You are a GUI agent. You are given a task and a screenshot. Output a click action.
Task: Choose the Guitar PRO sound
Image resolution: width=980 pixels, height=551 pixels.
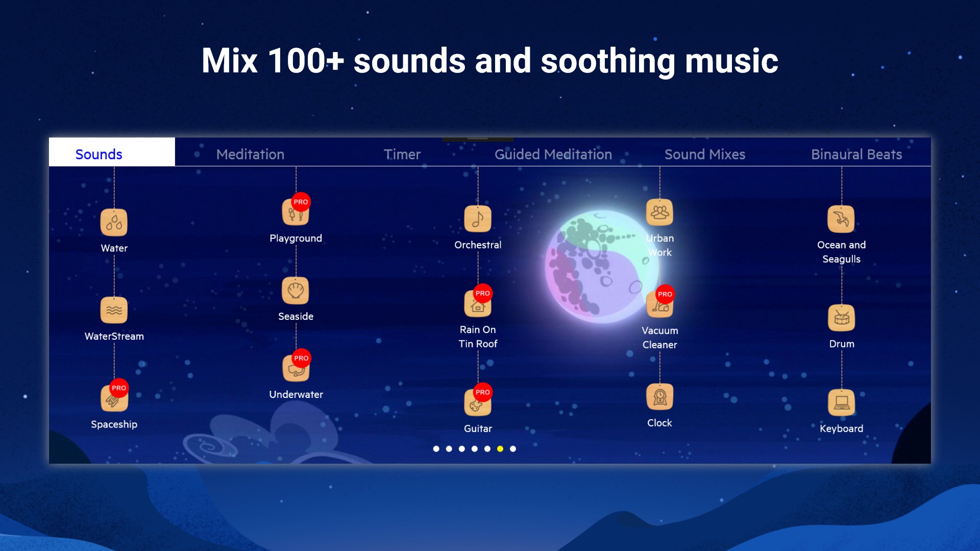(478, 403)
